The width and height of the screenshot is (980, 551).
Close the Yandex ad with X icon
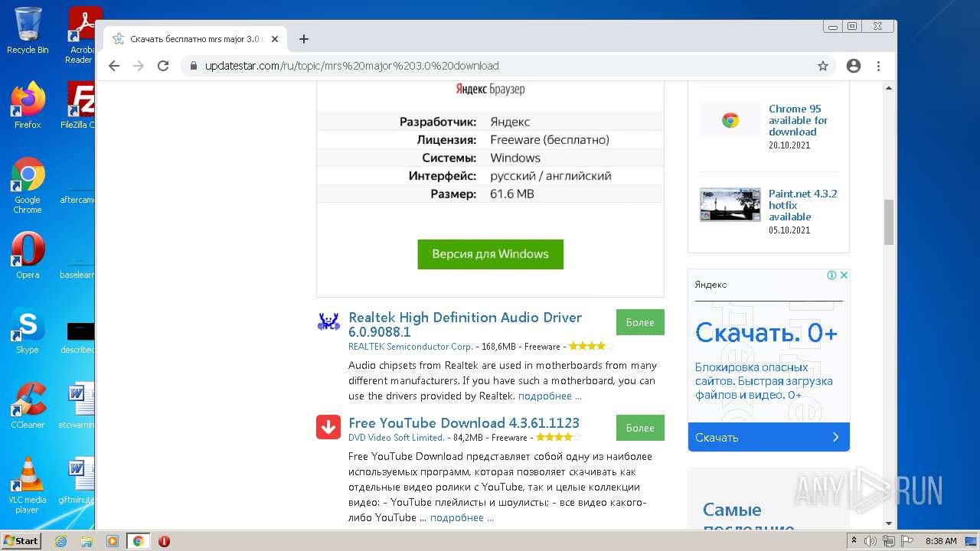pos(844,275)
